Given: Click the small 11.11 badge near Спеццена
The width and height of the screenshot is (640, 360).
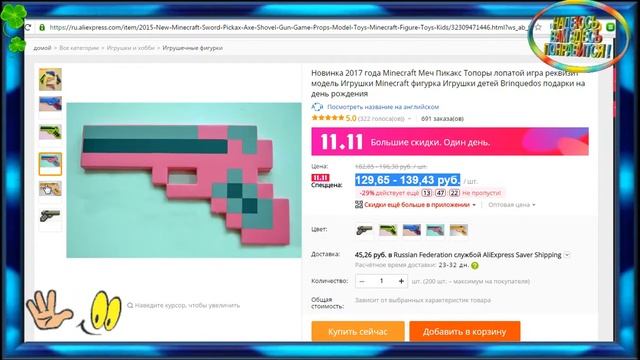Looking at the screenshot, I should pos(320,178).
